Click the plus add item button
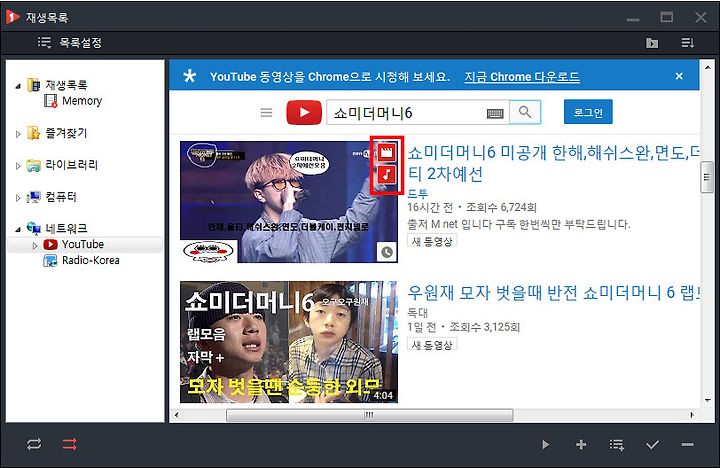720x468 pixels. (x=581, y=445)
